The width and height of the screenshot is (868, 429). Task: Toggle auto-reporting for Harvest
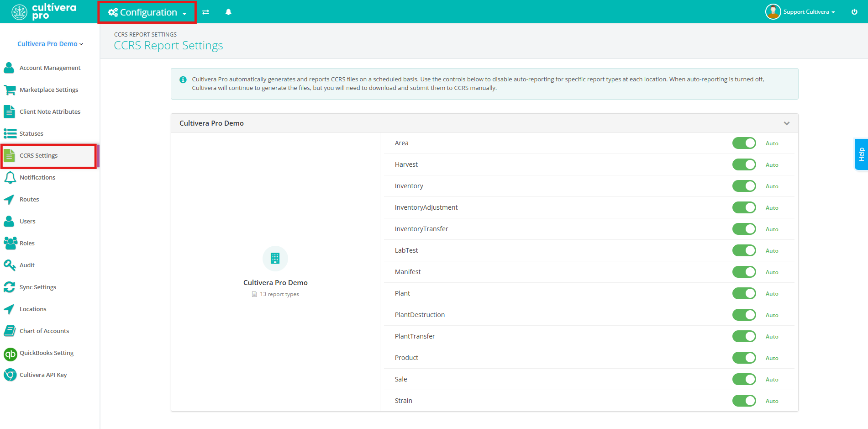click(744, 164)
